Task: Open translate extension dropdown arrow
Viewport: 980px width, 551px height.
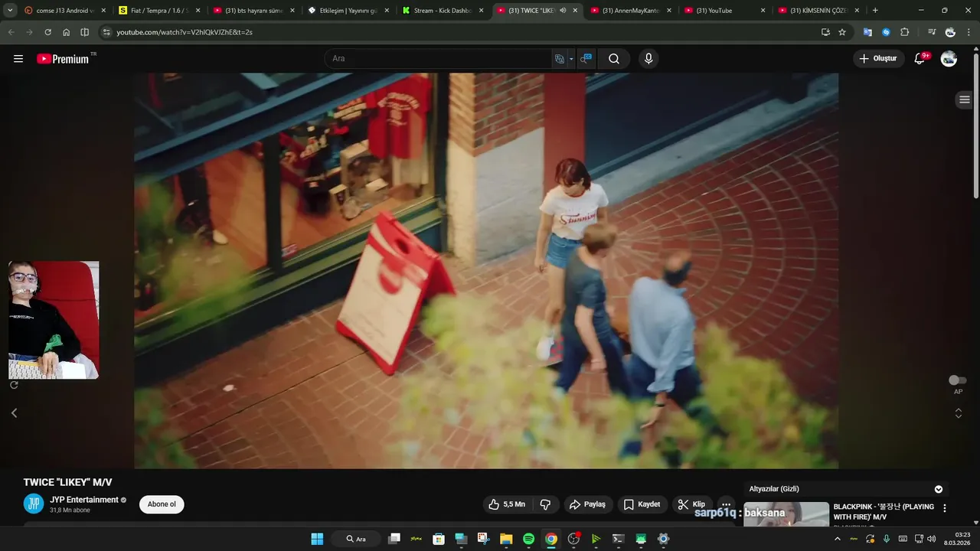Action: pos(571,59)
